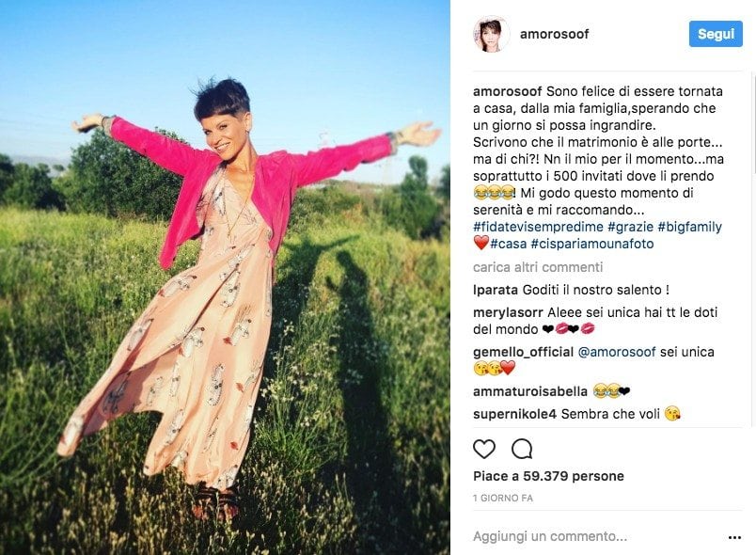Open gemello_official commenter profile
The image size is (756, 555).
523,352
